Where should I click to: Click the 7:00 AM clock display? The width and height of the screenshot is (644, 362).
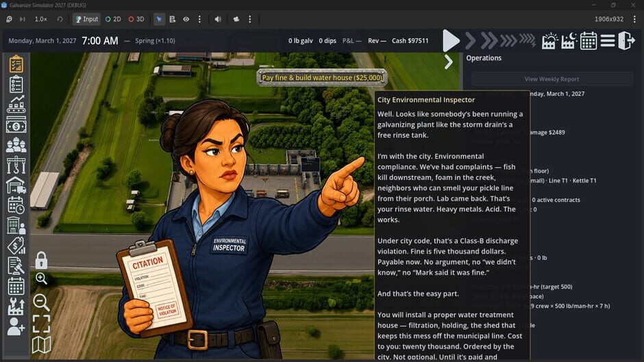(x=100, y=40)
